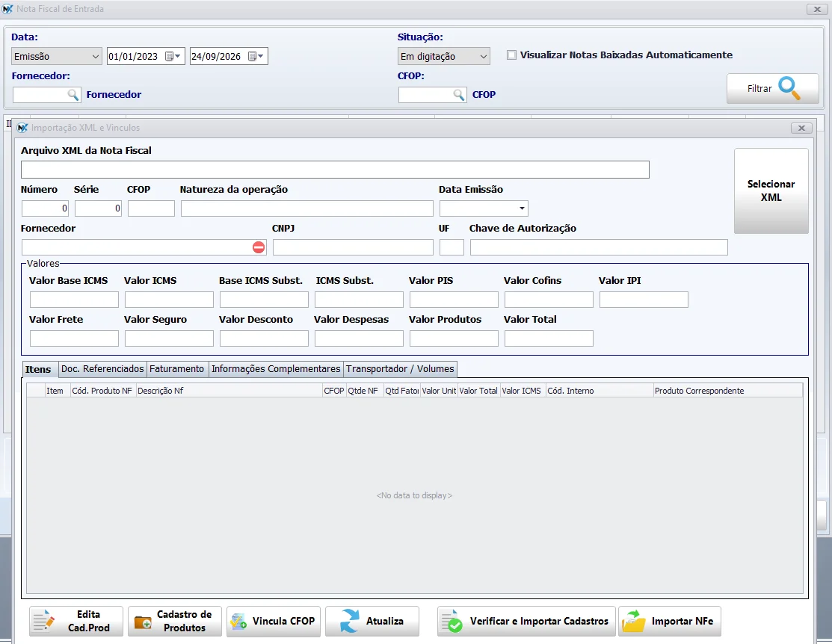The height and width of the screenshot is (644, 832).
Task: Click the Cód. Interno column header
Action: 600,391
